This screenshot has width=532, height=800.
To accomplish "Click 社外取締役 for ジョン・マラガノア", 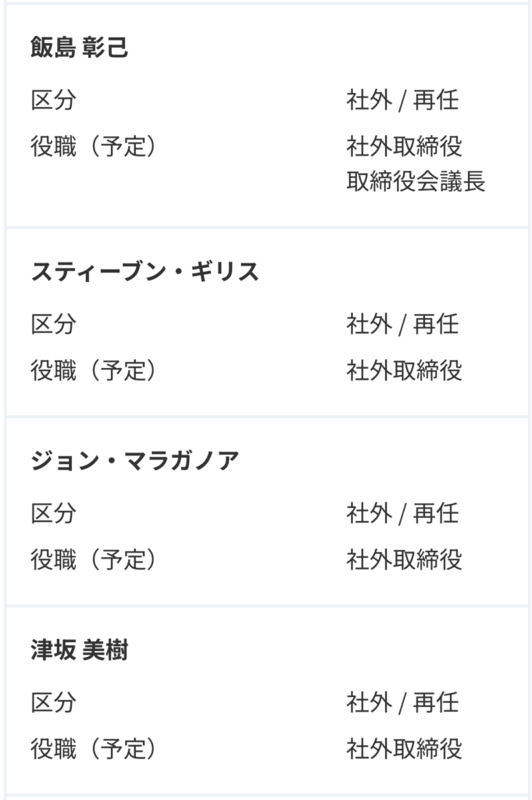I will (x=404, y=559).
